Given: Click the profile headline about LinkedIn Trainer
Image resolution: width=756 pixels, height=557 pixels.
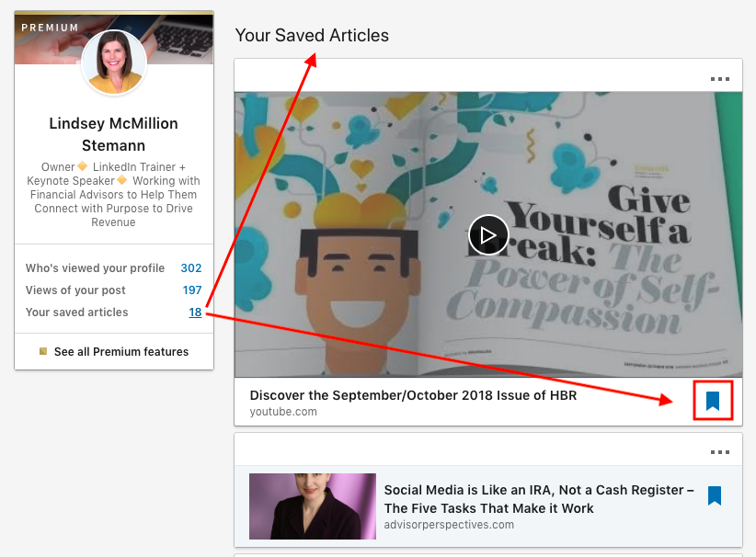Looking at the screenshot, I should click(113, 195).
